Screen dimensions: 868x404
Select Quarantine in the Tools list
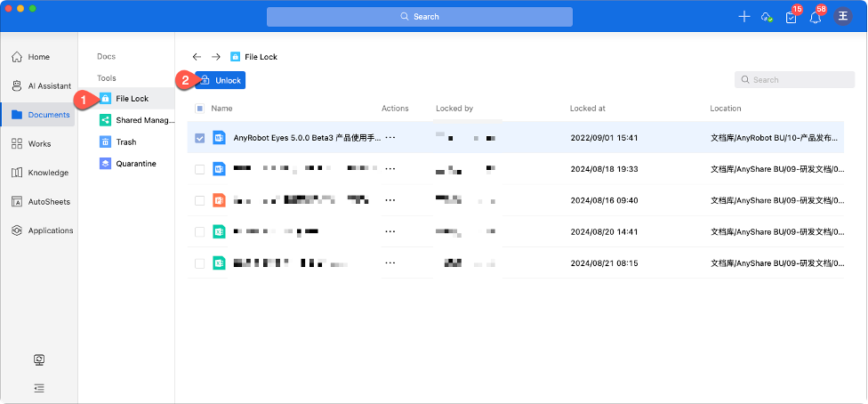pos(135,164)
